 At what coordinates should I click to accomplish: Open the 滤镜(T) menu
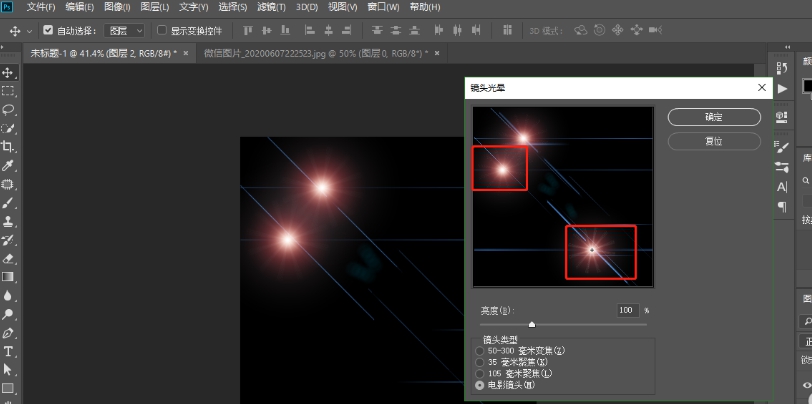271,7
